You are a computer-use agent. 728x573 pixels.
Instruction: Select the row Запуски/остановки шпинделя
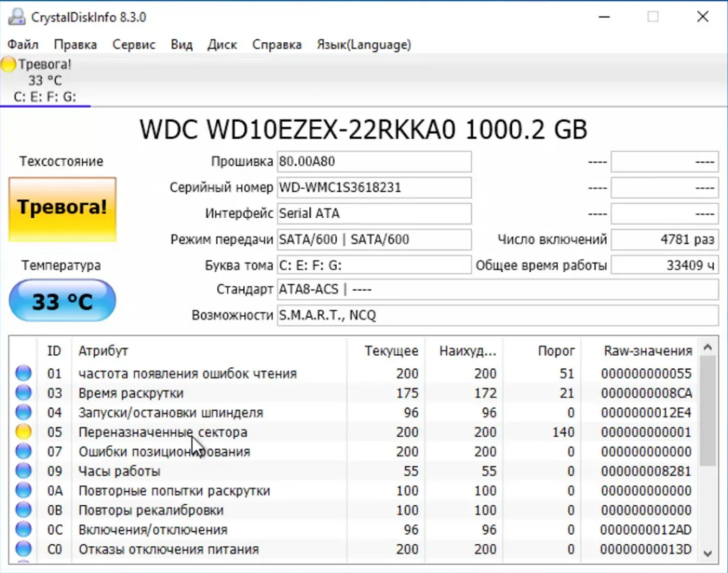[x=355, y=412]
